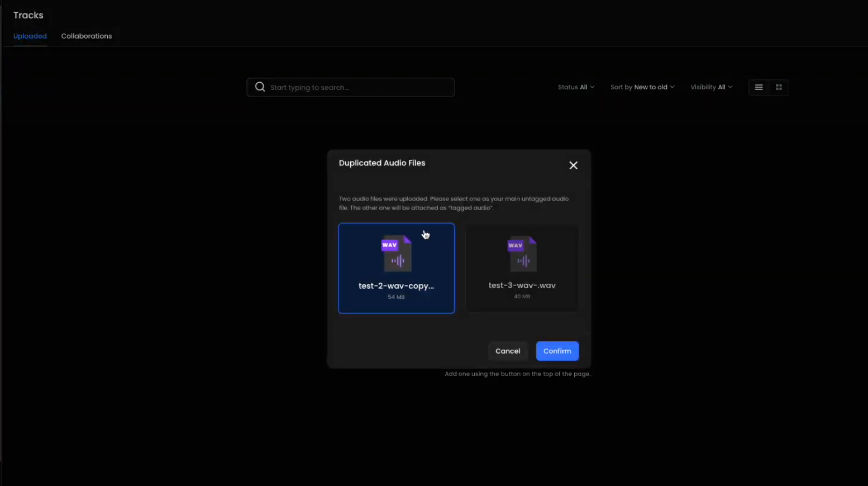Open the Visibility filter dropdown
Viewport: 868px width, 486px height.
(710, 87)
